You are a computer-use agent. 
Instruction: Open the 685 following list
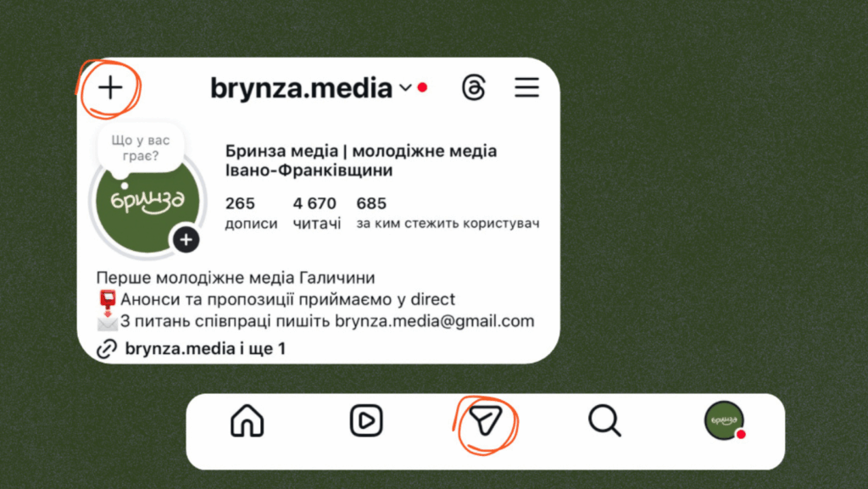(x=448, y=213)
